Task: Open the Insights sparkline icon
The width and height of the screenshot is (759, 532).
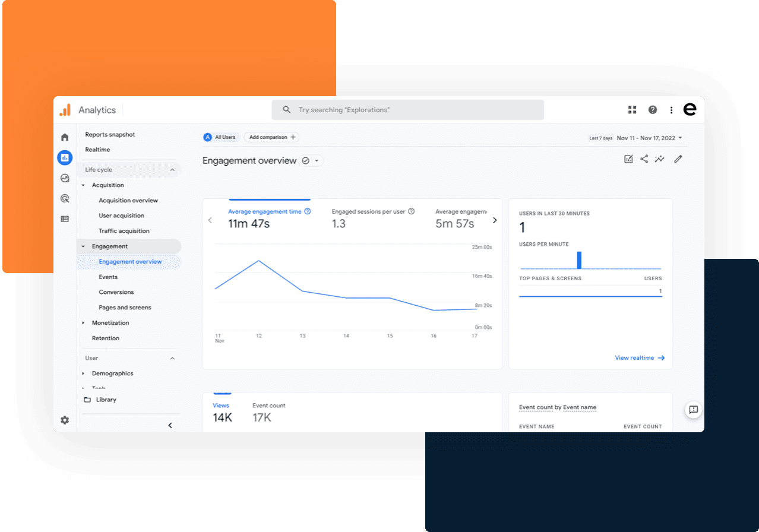Action: [659, 159]
